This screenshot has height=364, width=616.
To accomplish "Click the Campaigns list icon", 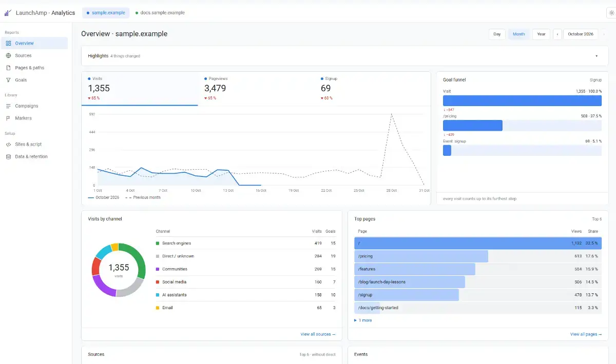I will point(8,106).
